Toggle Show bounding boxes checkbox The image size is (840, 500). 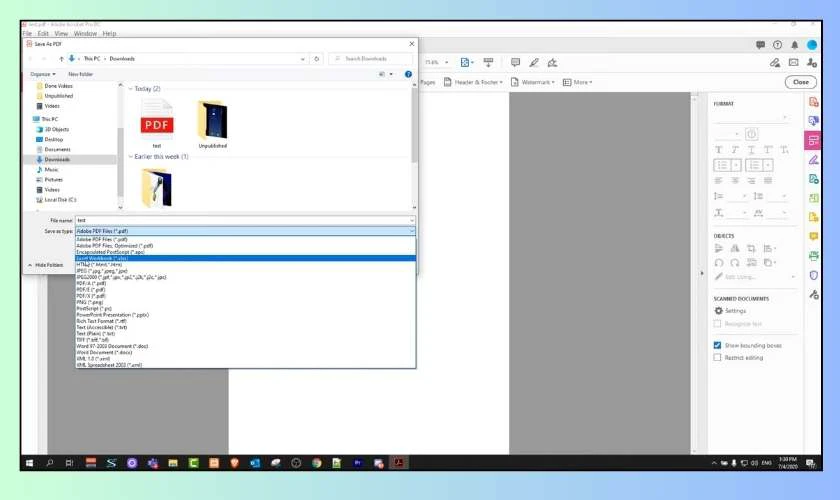[717, 345]
